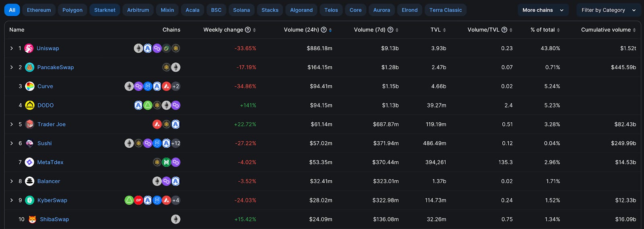
Task: Click the Curve logo icon
Action: click(x=29, y=86)
